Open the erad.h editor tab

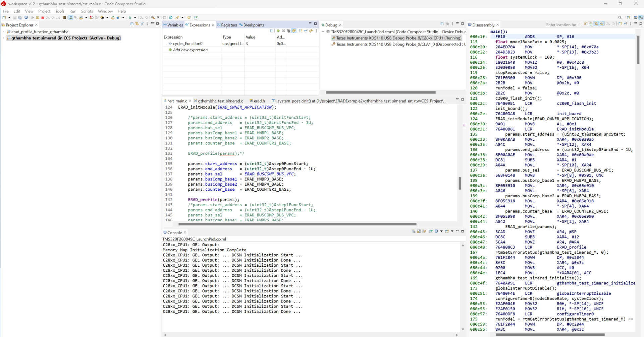click(x=257, y=101)
